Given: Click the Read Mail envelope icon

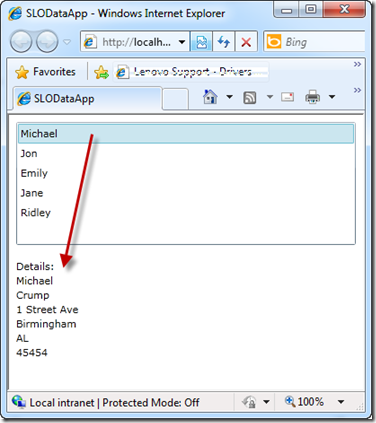Looking at the screenshot, I should pyautogui.click(x=287, y=97).
